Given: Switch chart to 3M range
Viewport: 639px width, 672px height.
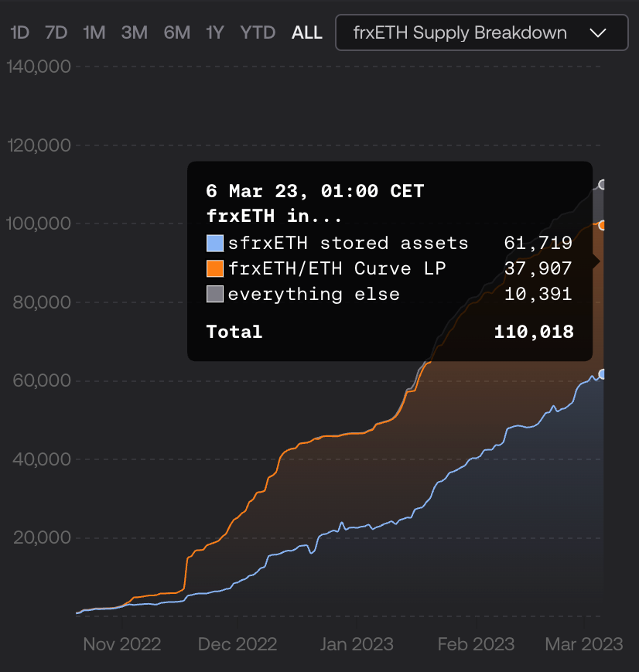Looking at the screenshot, I should tap(135, 32).
